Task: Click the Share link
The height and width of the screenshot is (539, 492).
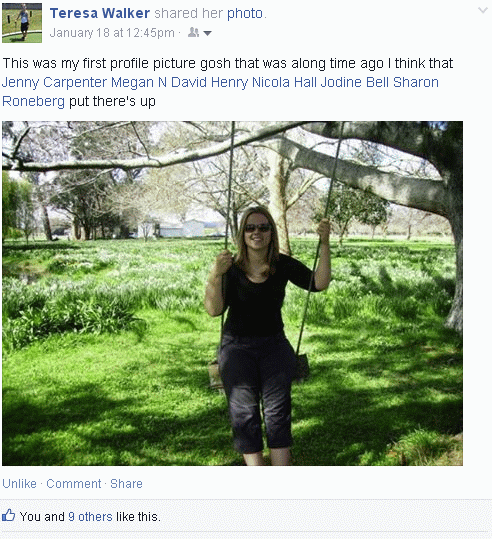Action: [x=126, y=484]
